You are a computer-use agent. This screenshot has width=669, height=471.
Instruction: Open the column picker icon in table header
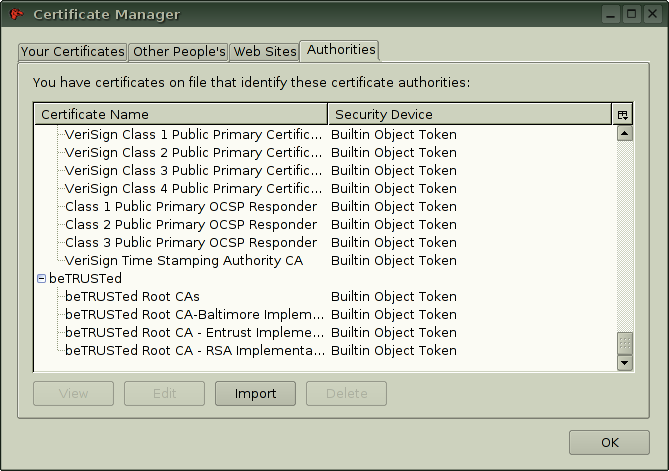click(x=622, y=114)
